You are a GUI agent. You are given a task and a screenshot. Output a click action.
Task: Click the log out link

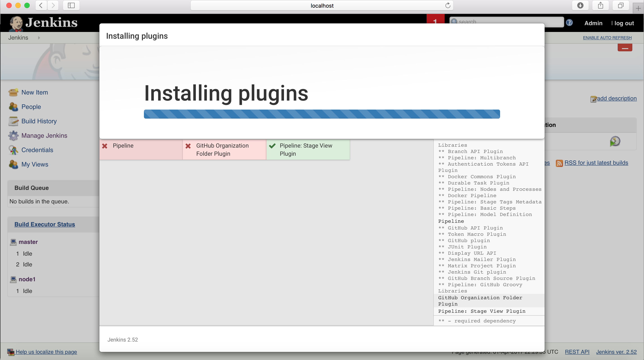point(624,23)
